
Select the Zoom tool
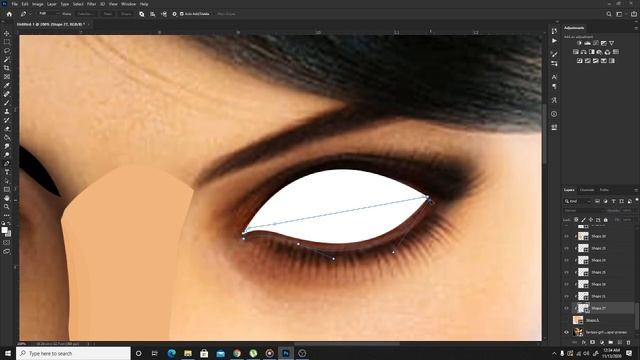7,207
